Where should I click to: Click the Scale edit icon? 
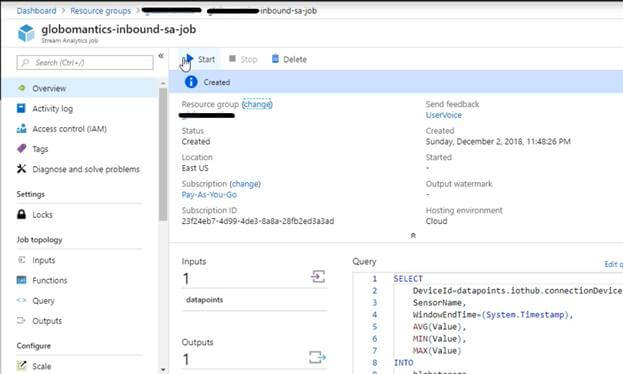pos(21,365)
